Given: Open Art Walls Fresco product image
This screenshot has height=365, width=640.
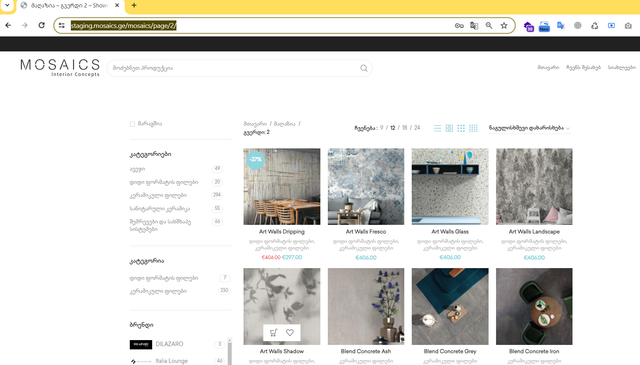Looking at the screenshot, I should point(366,187).
